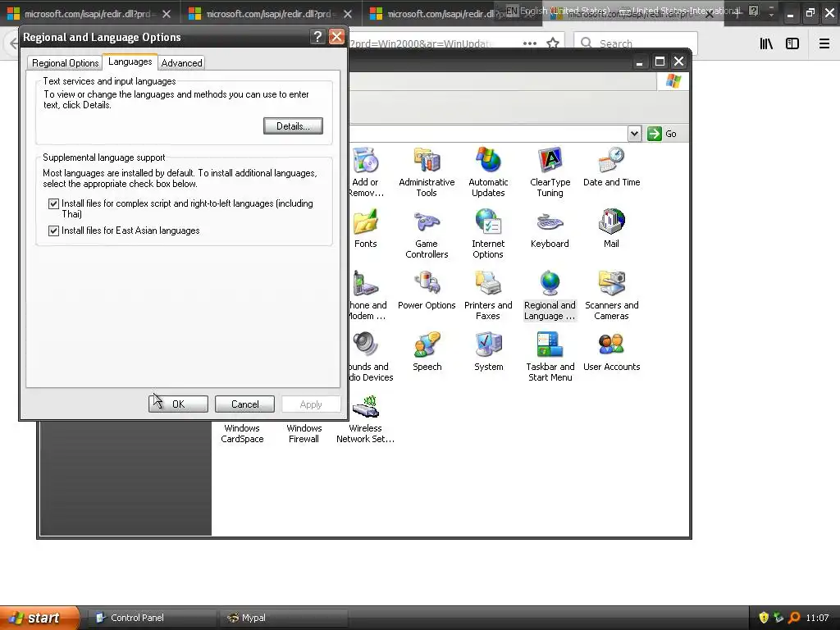The width and height of the screenshot is (840, 630).
Task: Maximize the Control Panel window
Action: [x=660, y=62]
